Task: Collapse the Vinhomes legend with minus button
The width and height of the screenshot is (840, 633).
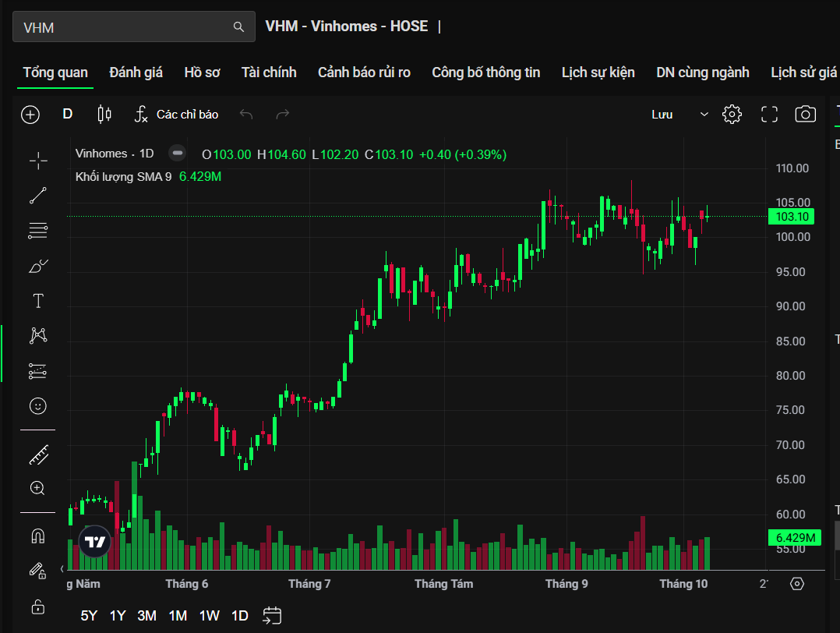Action: (178, 154)
